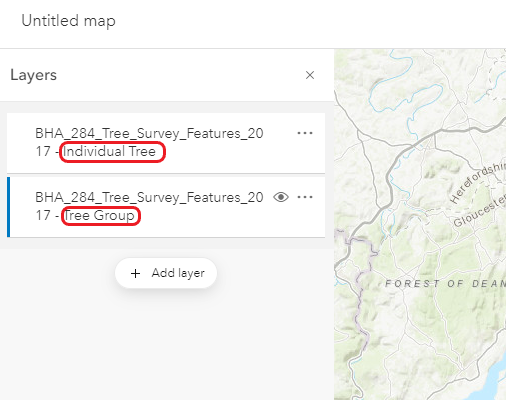Open options menu for Tree Group layer
Screen dimensions: 506x400
305,197
